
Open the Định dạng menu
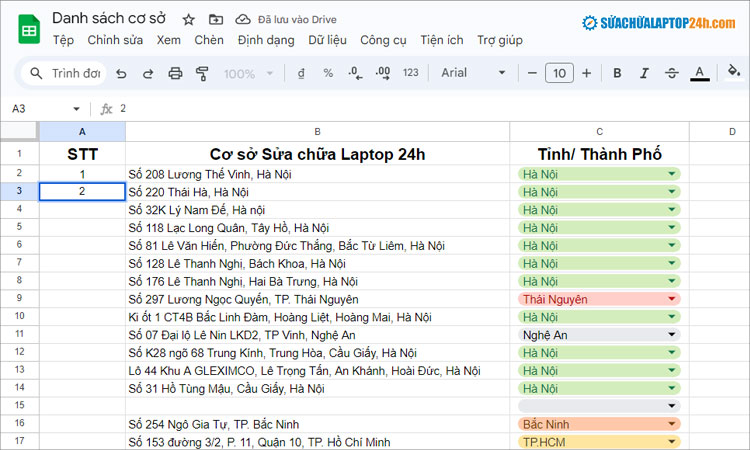[266, 40]
